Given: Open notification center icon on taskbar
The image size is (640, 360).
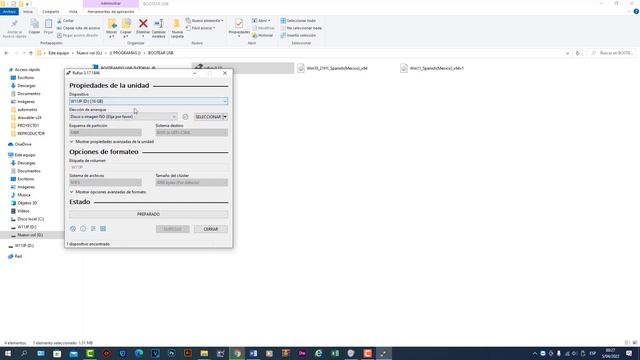Looking at the screenshot, I should click(629, 353).
